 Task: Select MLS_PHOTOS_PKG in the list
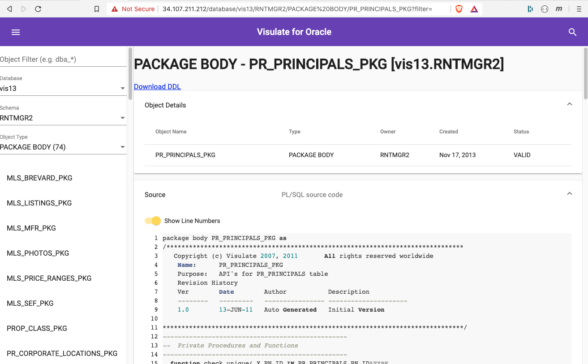pos(38,253)
